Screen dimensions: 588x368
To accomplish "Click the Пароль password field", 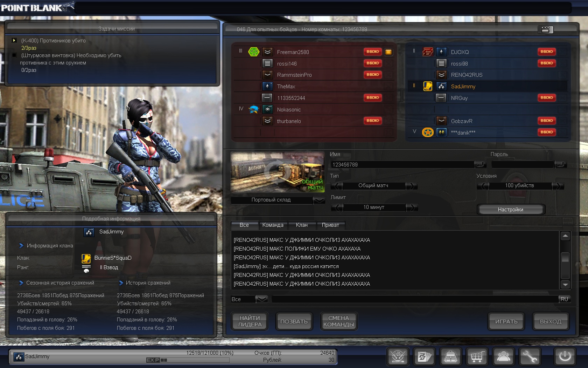I will (523, 165).
